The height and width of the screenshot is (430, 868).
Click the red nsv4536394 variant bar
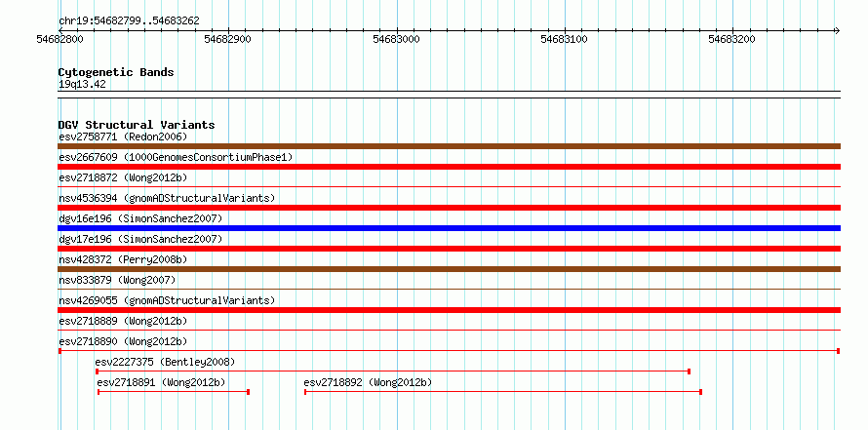tap(449, 208)
